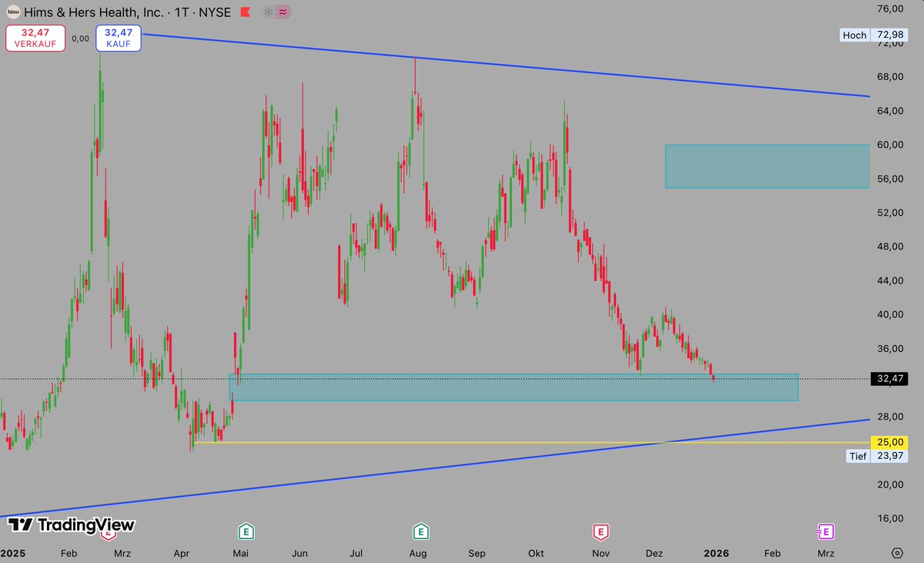
Task: Click the Aug label on time axis
Action: tap(417, 553)
